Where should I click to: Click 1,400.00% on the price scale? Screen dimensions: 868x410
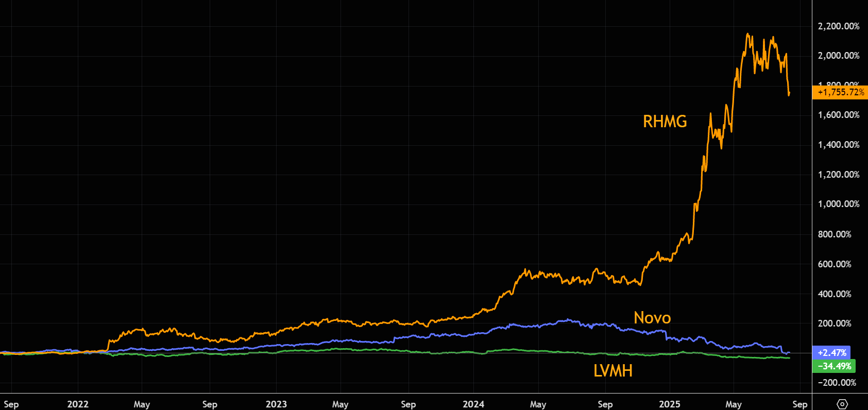coord(839,145)
